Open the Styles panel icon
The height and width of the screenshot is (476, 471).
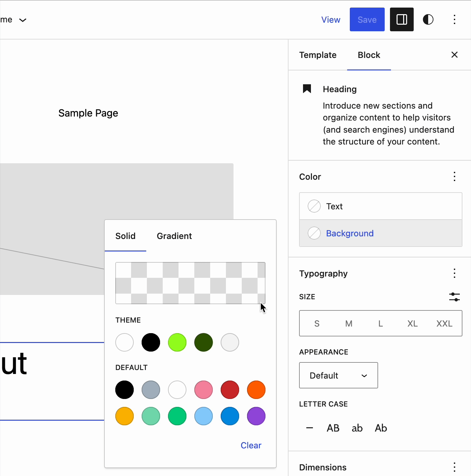tap(428, 19)
